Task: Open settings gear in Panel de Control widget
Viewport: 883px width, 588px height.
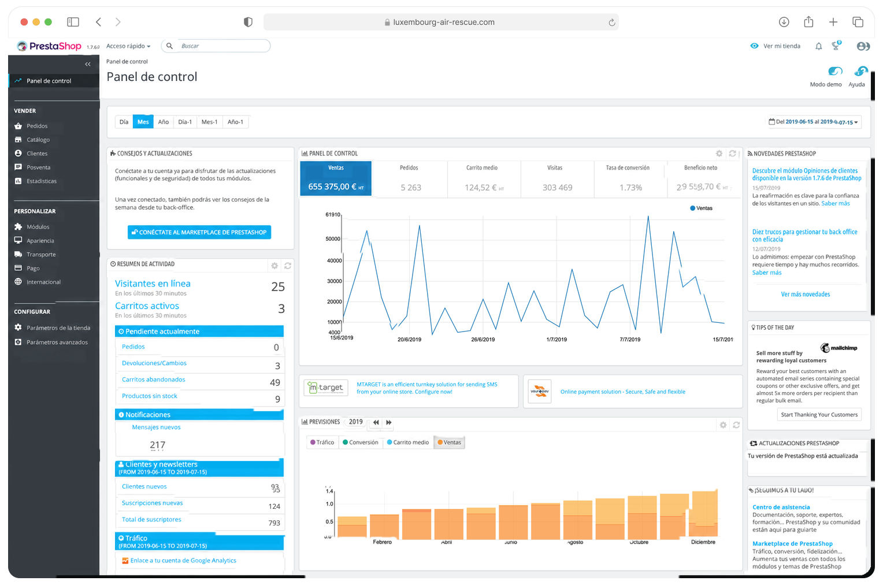Action: (x=719, y=154)
